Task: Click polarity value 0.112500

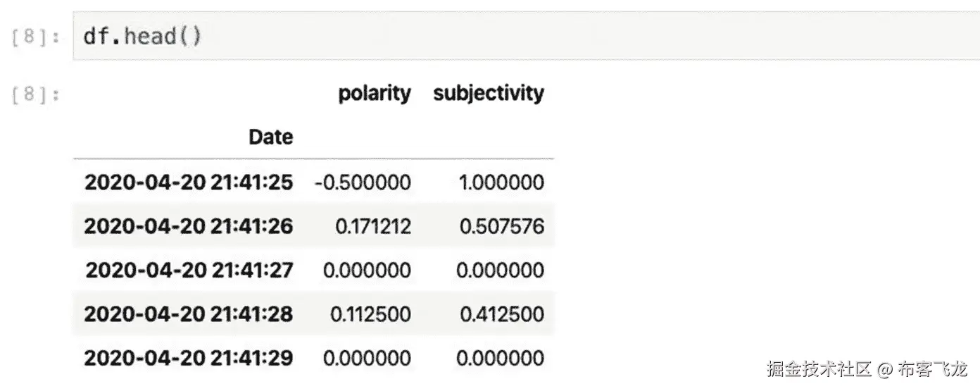Action: click(370, 314)
